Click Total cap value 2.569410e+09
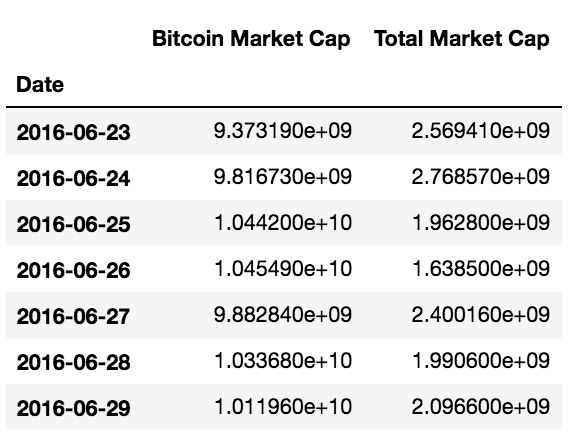Viewport: 570px width, 432px height. [x=480, y=131]
